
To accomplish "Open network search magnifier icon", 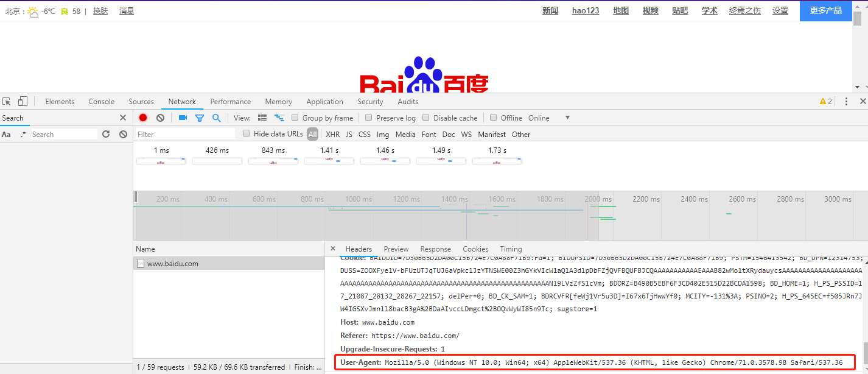I will coord(216,118).
